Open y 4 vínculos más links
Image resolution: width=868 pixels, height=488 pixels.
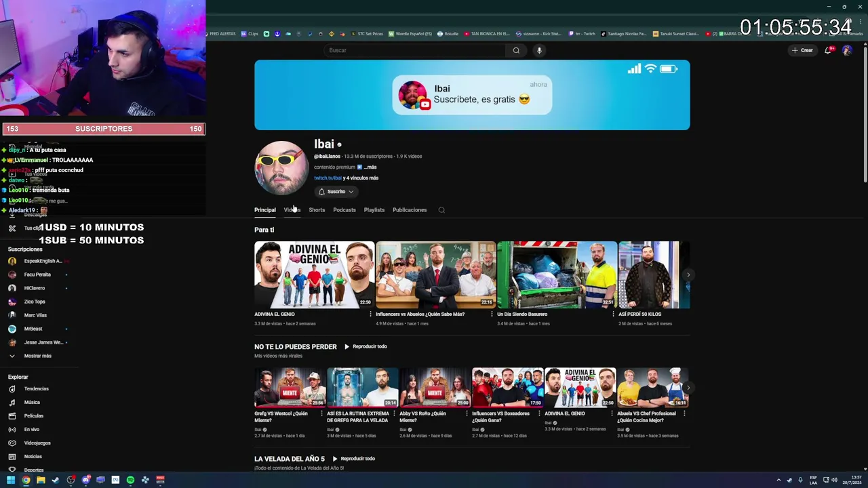(361, 178)
